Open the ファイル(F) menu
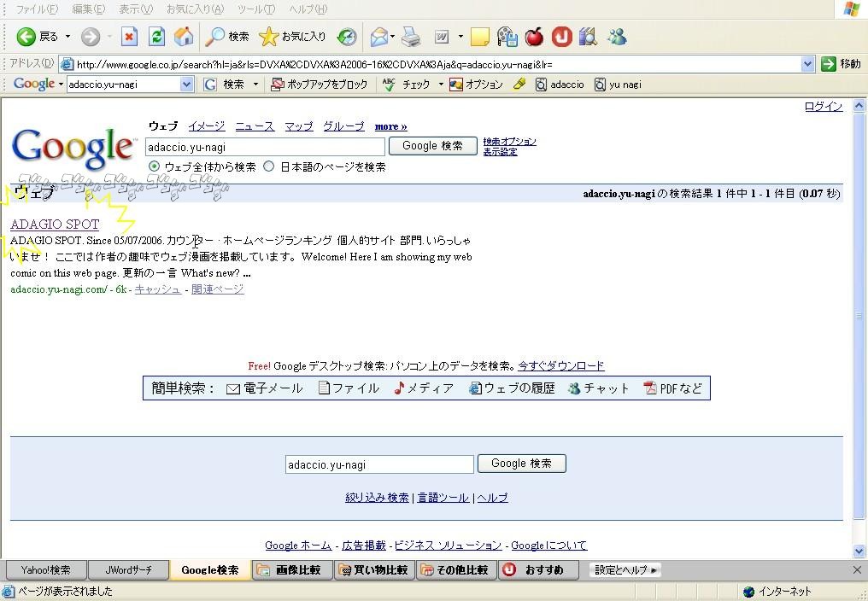 tap(37, 9)
